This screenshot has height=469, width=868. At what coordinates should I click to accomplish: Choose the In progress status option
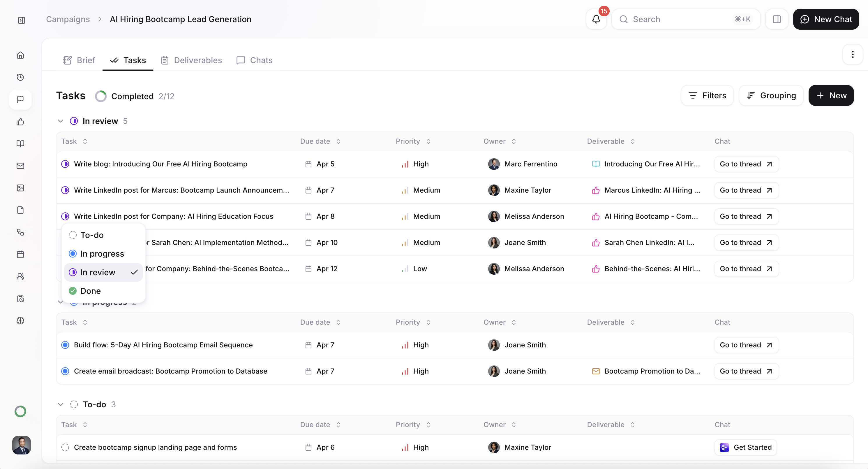coord(102,253)
